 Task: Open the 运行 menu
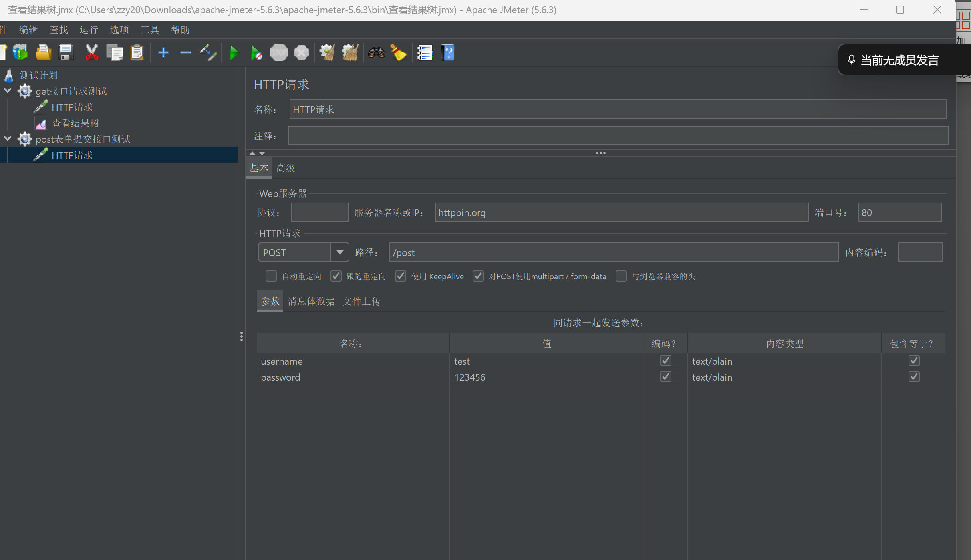89,30
